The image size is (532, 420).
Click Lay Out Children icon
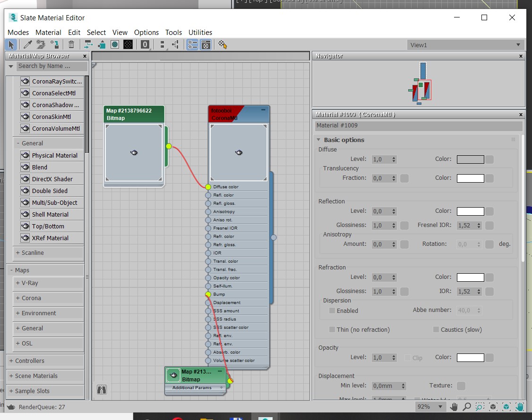(x=175, y=44)
